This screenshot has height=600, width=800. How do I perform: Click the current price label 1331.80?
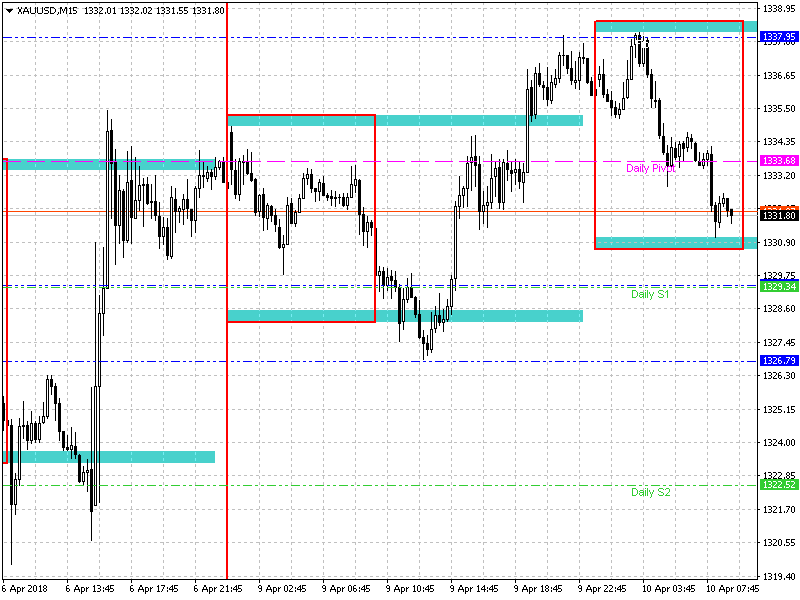coord(778,216)
